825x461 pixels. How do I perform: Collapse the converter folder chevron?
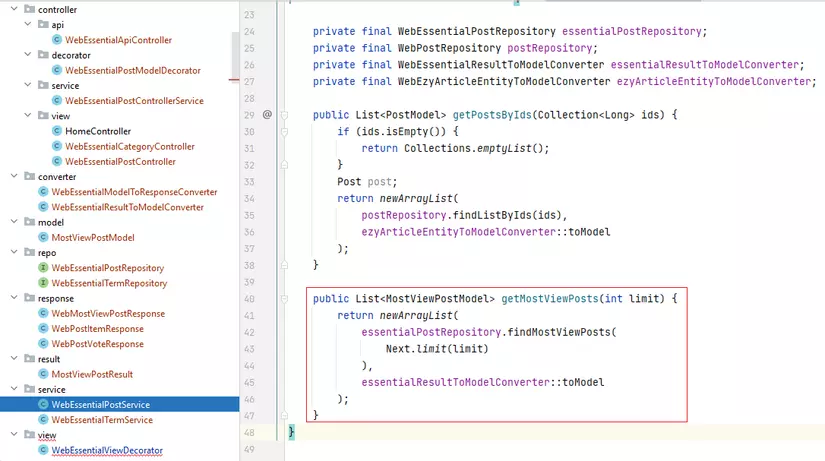[14, 176]
